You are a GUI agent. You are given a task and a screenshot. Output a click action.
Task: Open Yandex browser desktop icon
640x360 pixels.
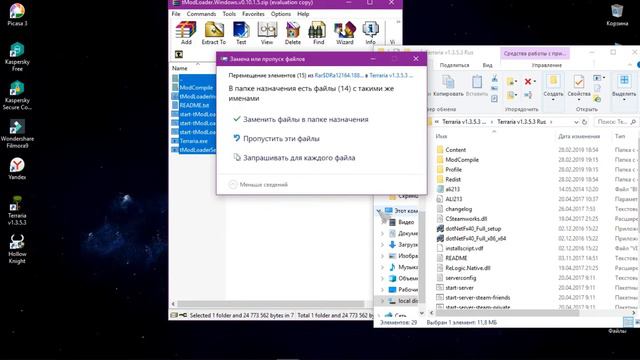17,169
